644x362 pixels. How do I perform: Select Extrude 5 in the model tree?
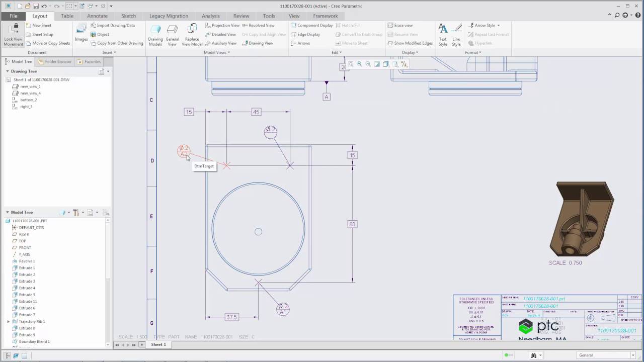pos(27,295)
